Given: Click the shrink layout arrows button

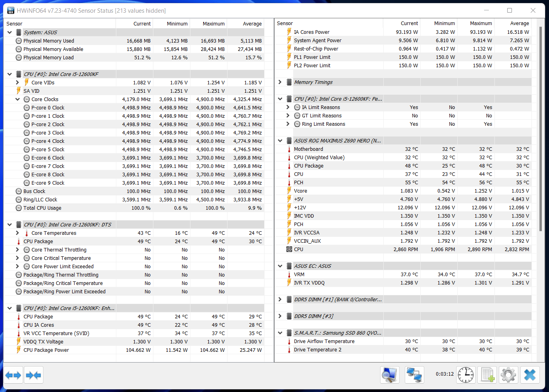Looking at the screenshot, I should 33,375.
